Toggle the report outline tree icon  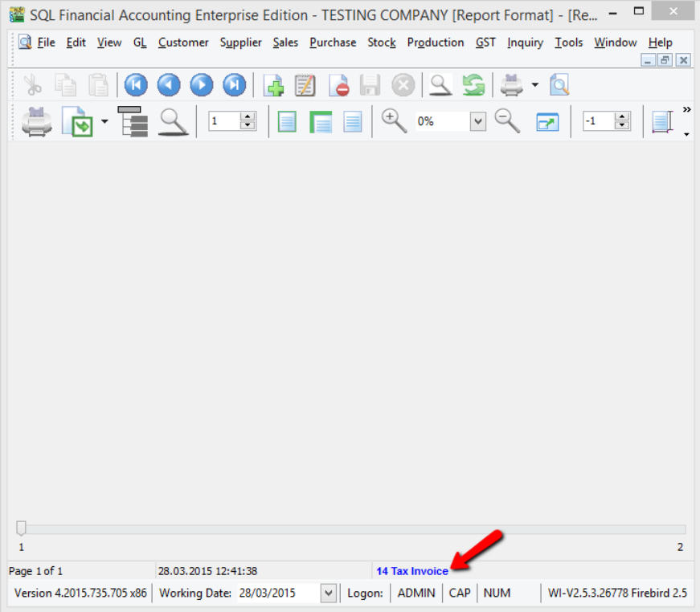(x=133, y=122)
